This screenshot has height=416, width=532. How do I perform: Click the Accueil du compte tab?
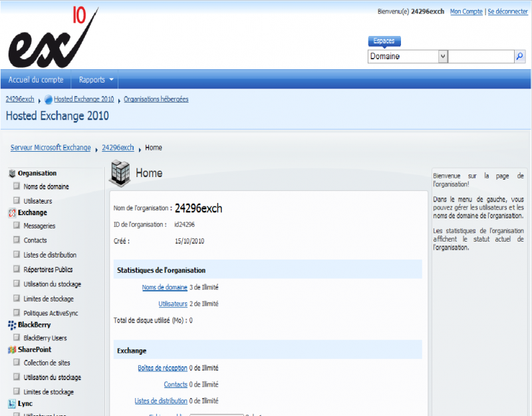tap(37, 79)
